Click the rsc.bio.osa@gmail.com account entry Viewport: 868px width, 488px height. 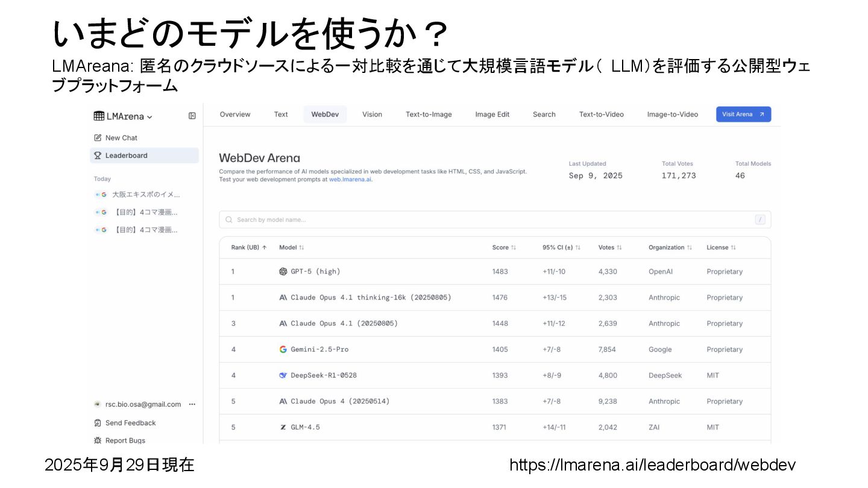click(x=143, y=404)
